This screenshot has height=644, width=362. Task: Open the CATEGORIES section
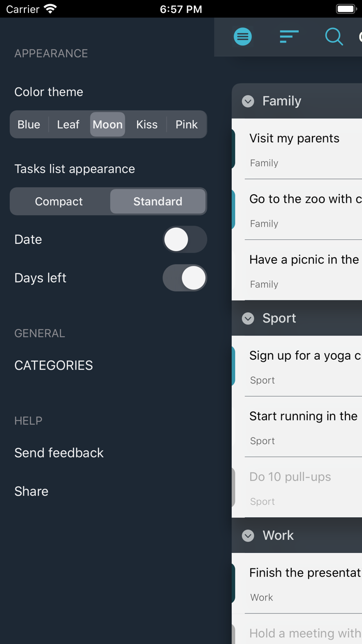click(x=53, y=365)
